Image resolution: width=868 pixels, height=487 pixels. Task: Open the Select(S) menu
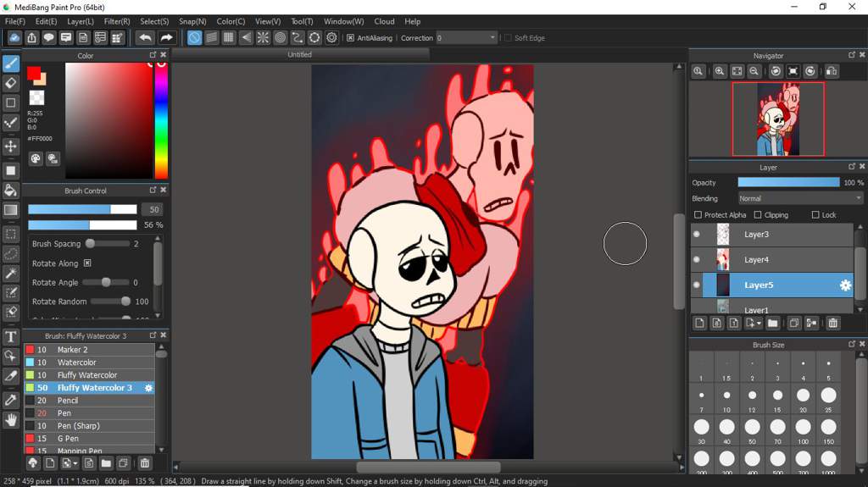click(x=154, y=21)
